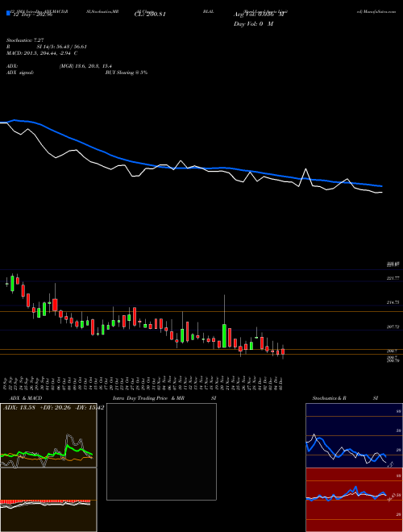Viewport: 403px width, 532px height.
Task: Click the 'ADX & MACD' panel title
Action: pyautogui.click(x=26, y=398)
